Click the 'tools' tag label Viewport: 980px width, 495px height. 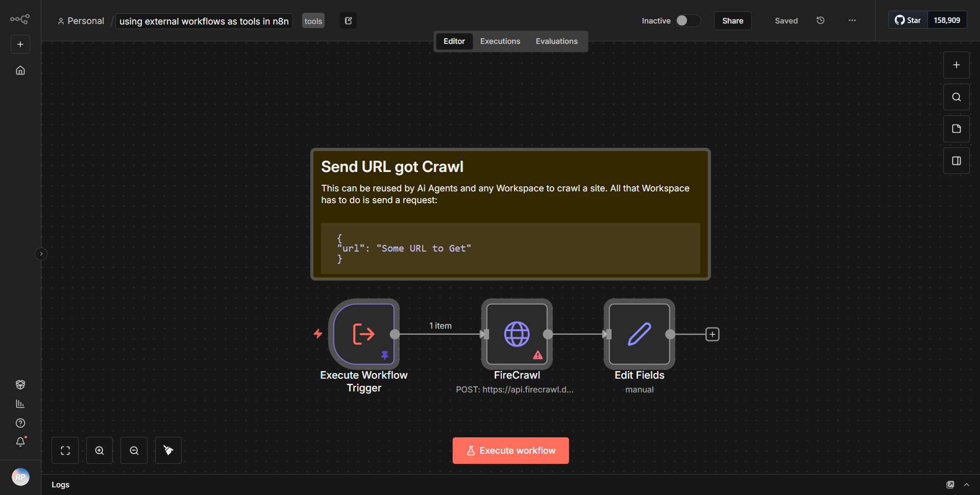(x=313, y=21)
